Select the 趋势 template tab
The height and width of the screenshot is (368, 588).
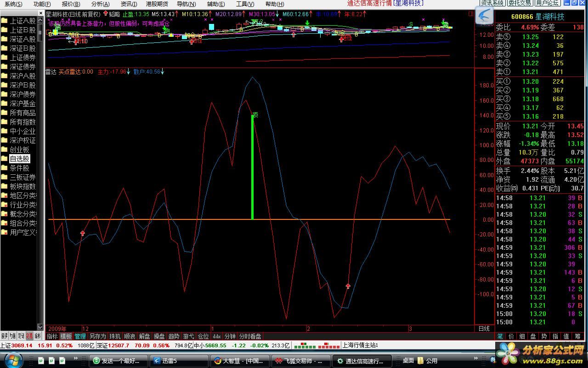coord(174,336)
